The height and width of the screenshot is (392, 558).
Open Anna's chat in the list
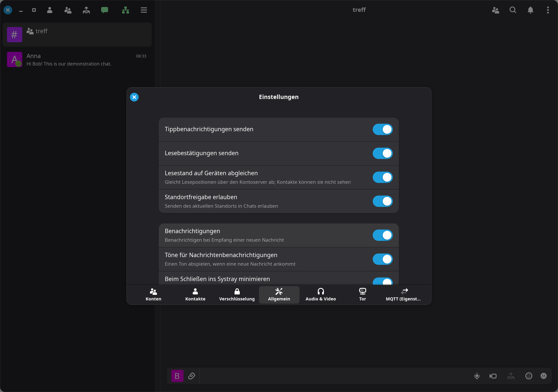(77, 59)
